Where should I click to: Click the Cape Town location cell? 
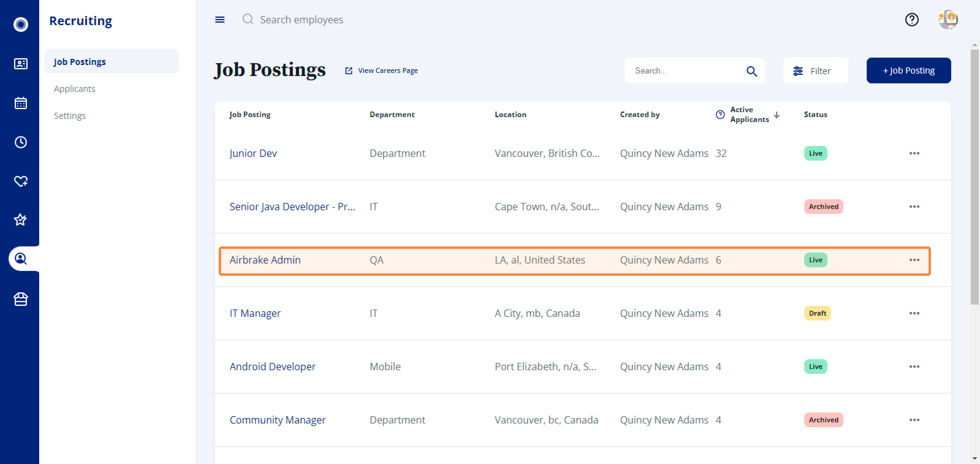(x=547, y=207)
